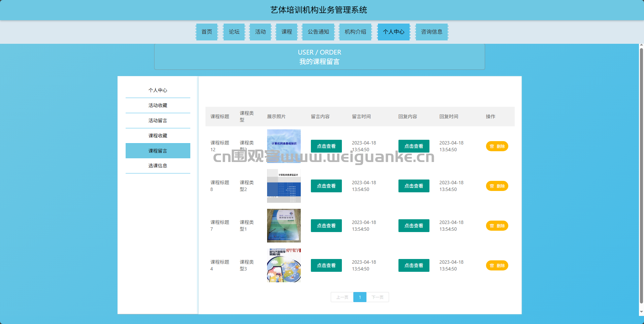Select the 个人中心 navigation tab

pos(394,32)
